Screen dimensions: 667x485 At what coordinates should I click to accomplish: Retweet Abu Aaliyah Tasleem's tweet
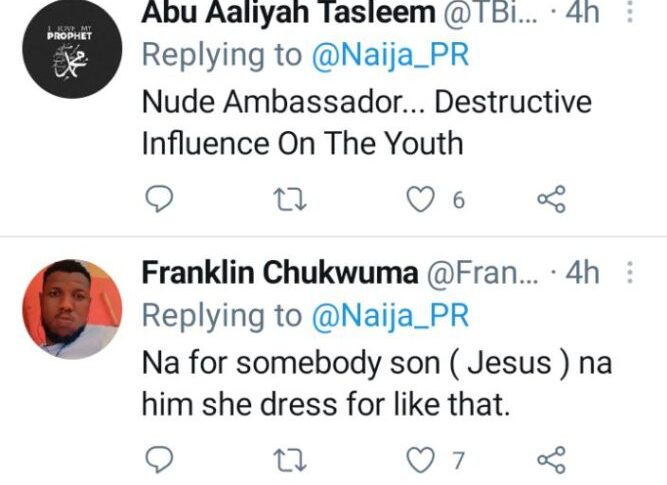tap(288, 200)
